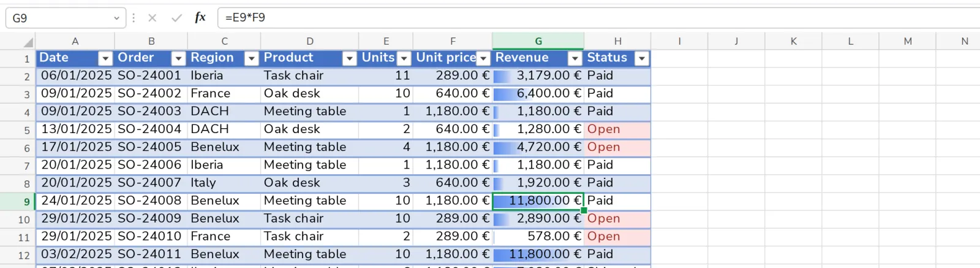Select column K header

click(x=793, y=41)
